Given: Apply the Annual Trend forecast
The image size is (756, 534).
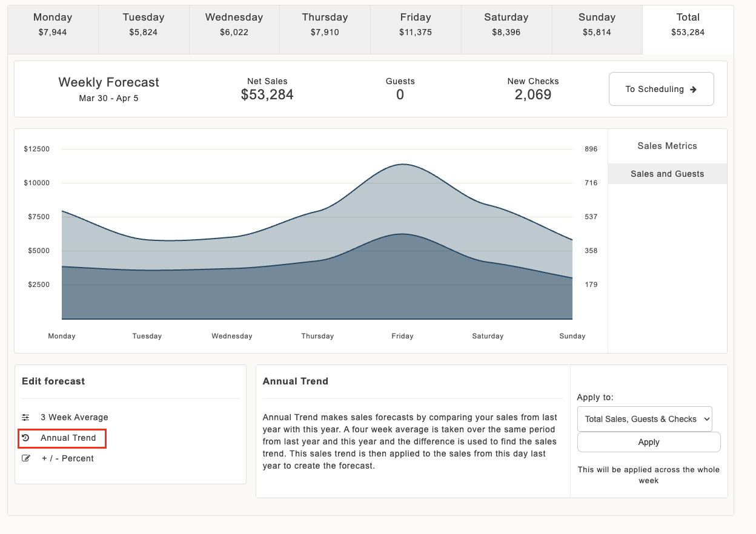Looking at the screenshot, I should coord(649,442).
